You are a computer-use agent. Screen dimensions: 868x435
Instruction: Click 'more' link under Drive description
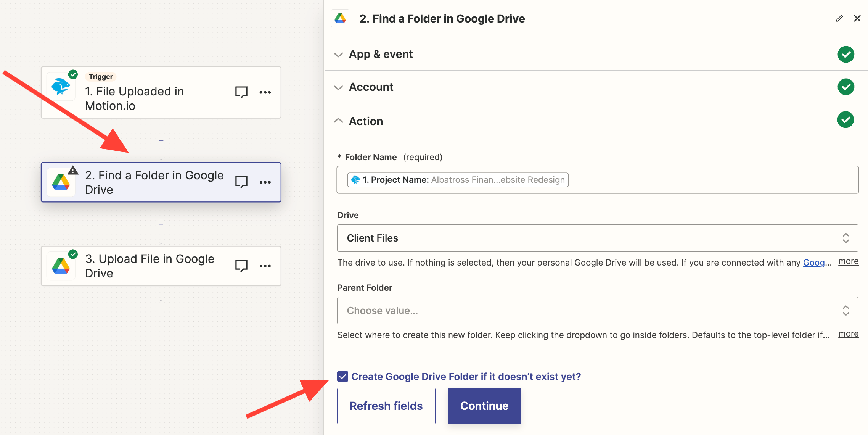pyautogui.click(x=848, y=261)
